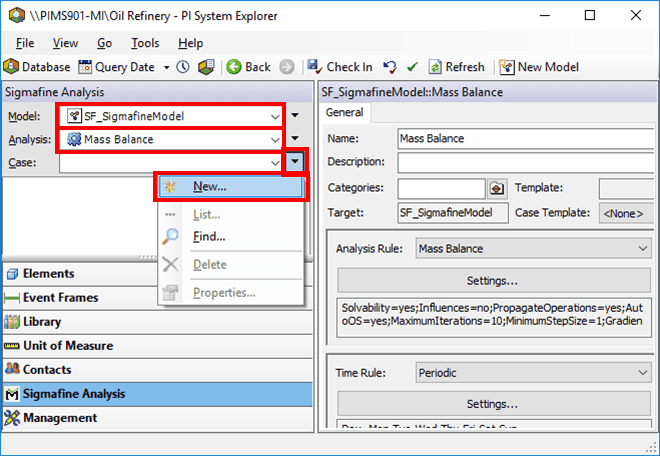Open the Query Date calendar
Viewport: 660px width, 456px height.
click(x=85, y=67)
